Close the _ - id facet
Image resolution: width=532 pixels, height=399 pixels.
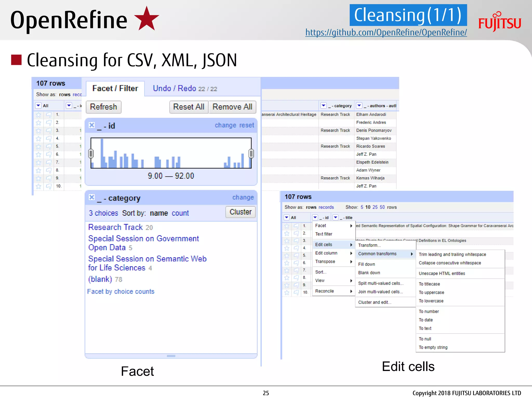click(x=92, y=125)
